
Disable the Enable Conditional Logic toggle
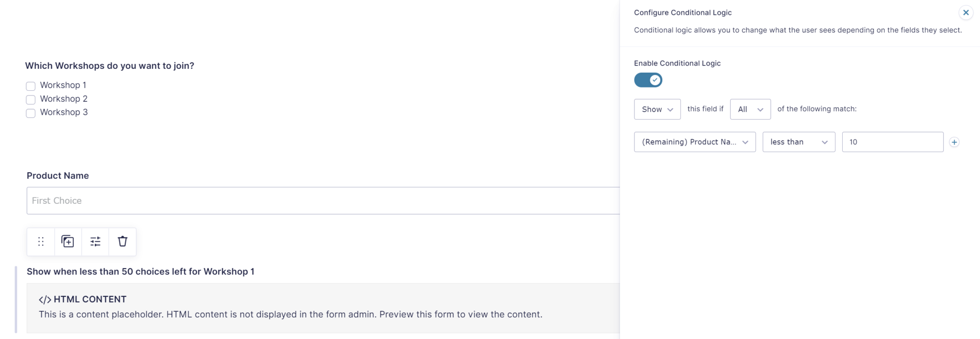pos(648,80)
